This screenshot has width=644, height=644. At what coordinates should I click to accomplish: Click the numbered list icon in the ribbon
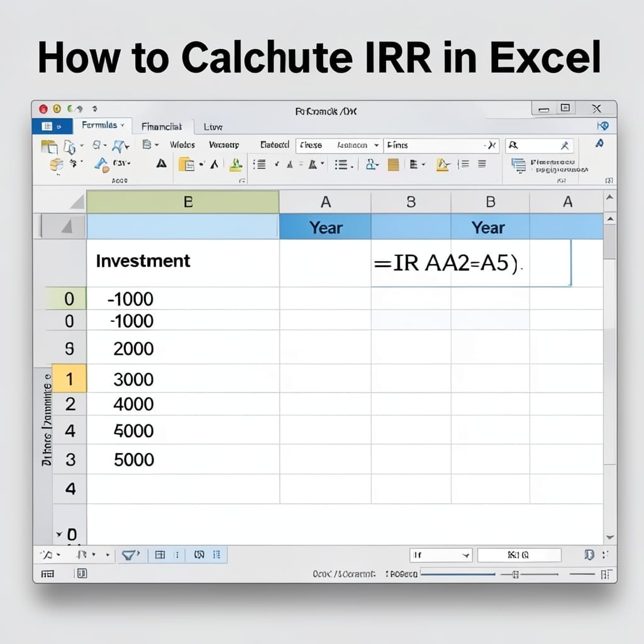(259, 165)
